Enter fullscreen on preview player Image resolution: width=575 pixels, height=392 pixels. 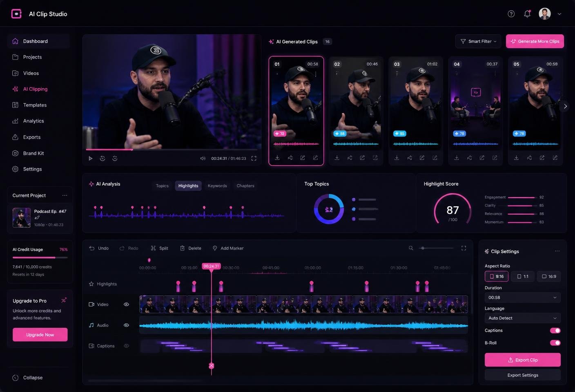coord(254,158)
